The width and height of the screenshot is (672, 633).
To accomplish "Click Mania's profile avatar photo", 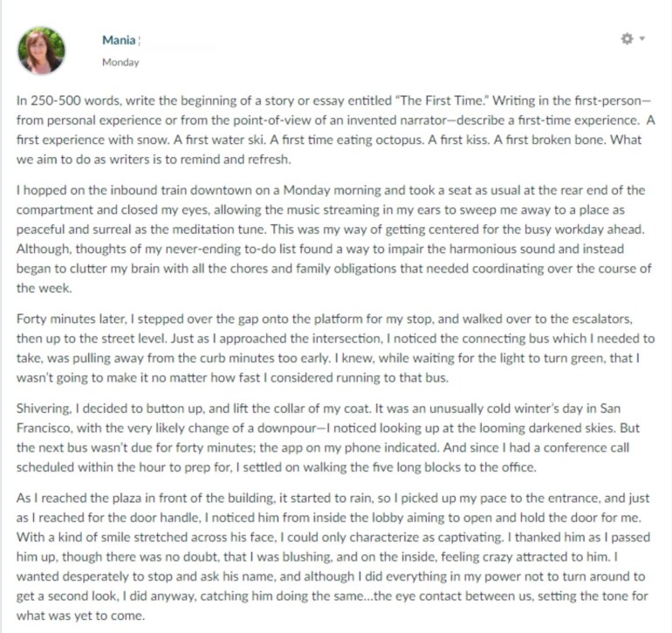I will [41, 50].
